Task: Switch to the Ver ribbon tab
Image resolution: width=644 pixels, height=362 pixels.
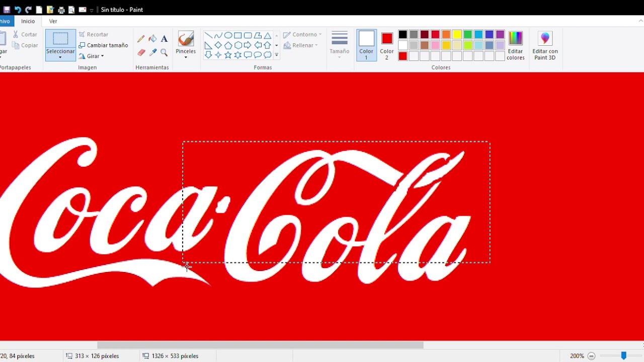Action: (x=53, y=21)
